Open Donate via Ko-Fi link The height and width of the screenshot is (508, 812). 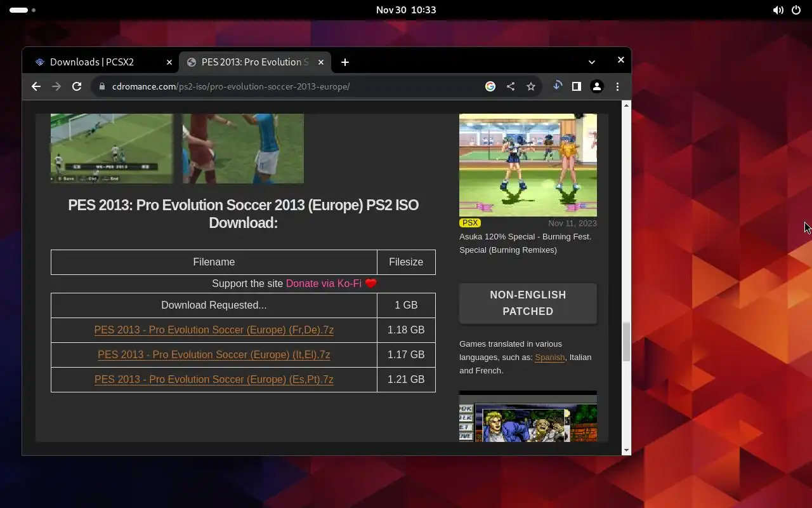(x=324, y=284)
